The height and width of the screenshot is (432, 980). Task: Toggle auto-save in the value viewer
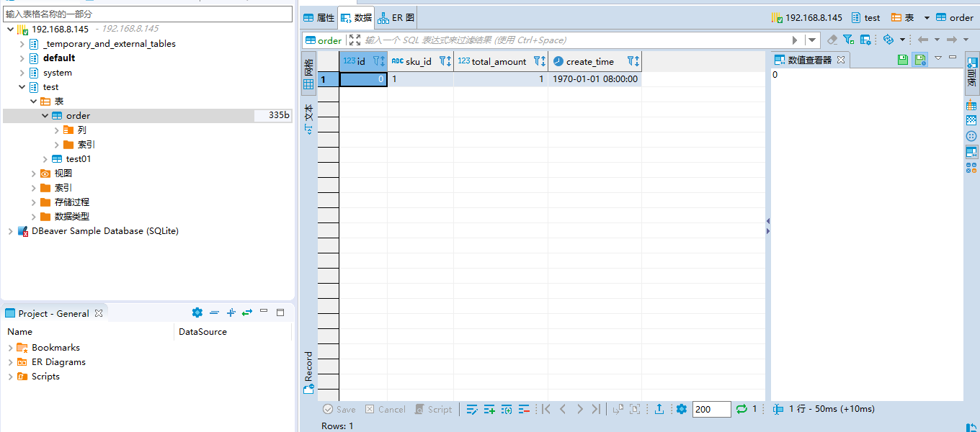click(920, 60)
